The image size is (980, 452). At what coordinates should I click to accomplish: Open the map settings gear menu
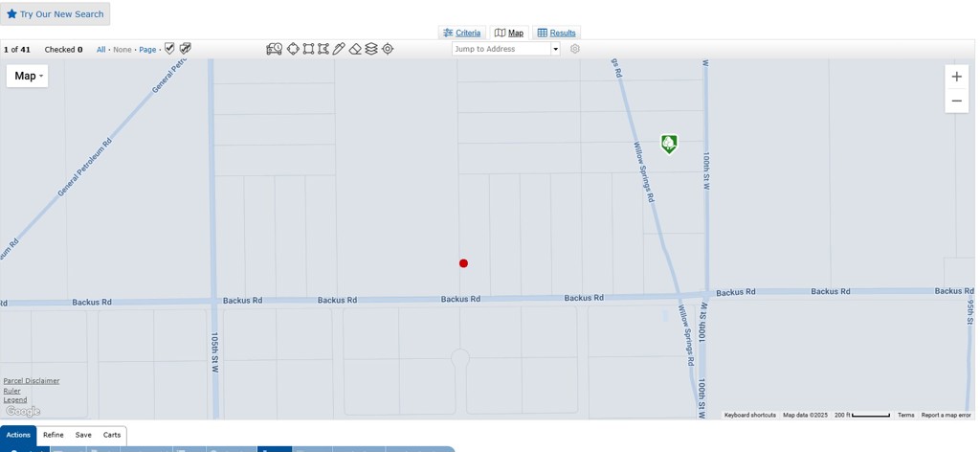pos(575,49)
